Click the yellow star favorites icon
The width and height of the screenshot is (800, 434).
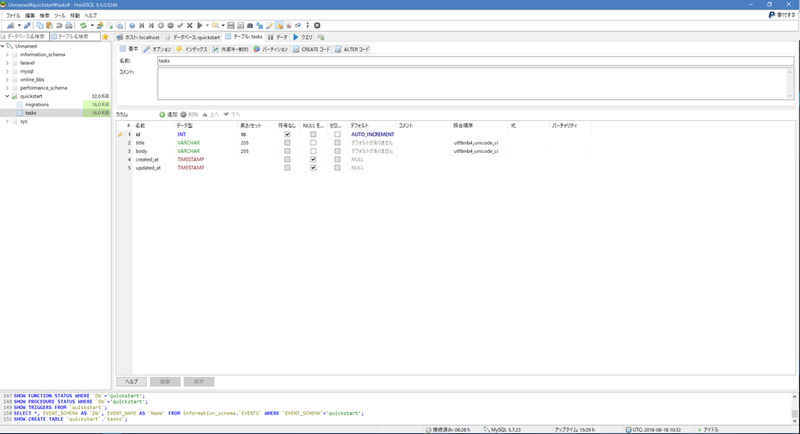click(105, 37)
